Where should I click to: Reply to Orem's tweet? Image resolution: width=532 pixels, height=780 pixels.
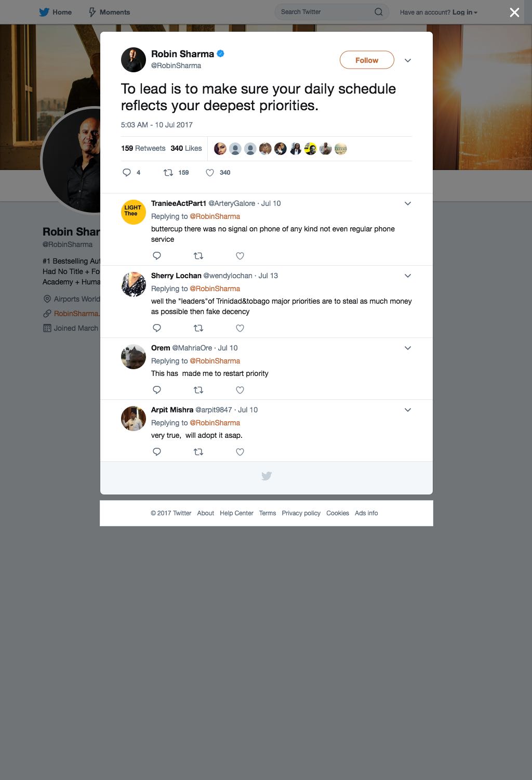tap(157, 390)
